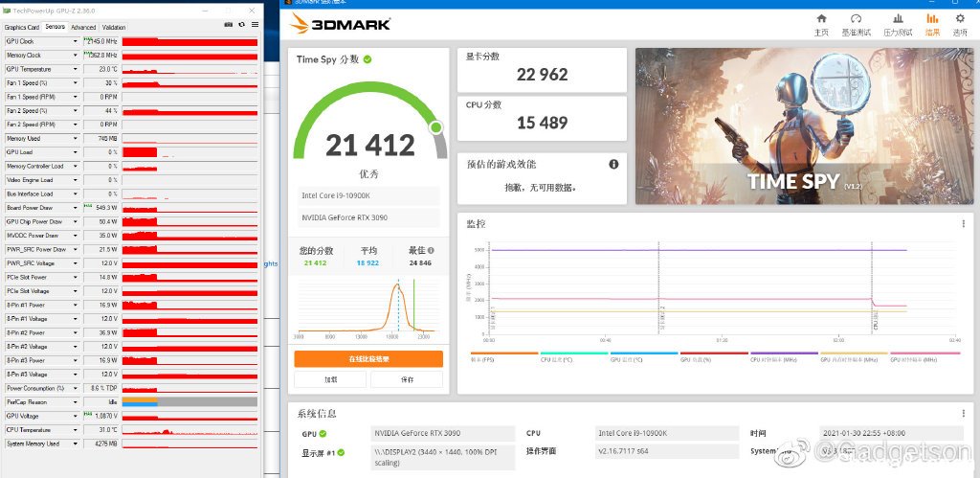Click green check beside Time Spy 分数
This screenshot has height=478, width=980.
click(x=367, y=59)
